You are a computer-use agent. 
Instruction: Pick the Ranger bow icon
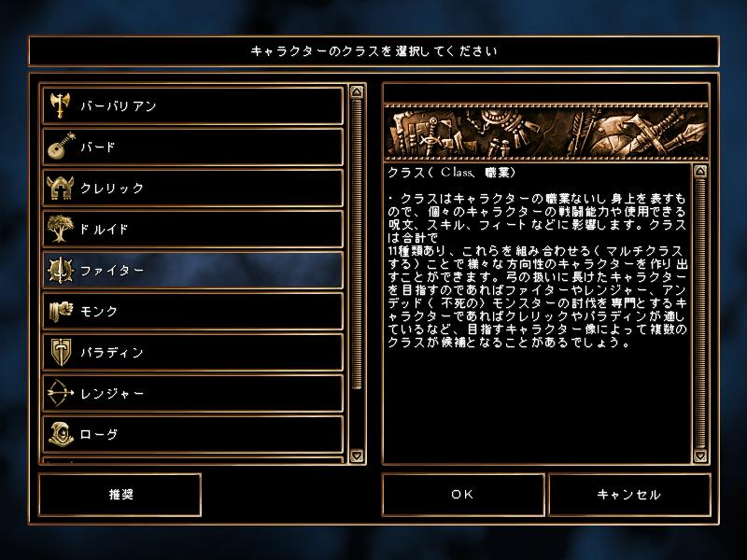61,393
